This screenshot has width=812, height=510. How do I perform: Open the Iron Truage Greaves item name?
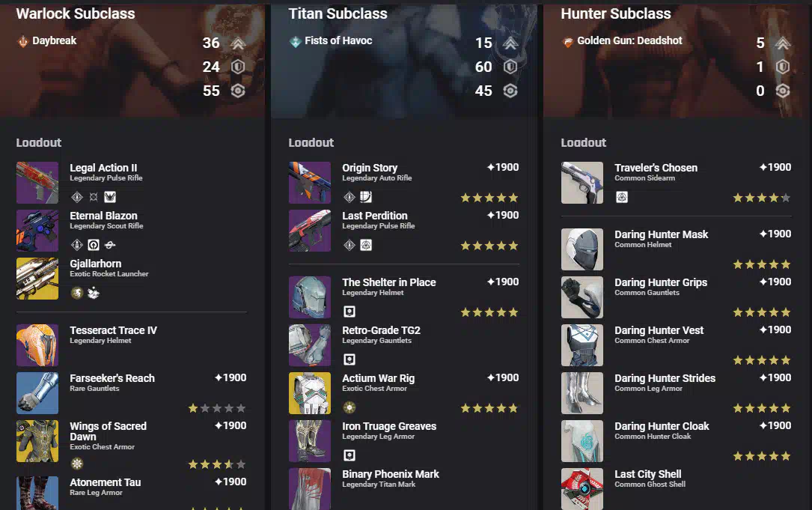389,426
